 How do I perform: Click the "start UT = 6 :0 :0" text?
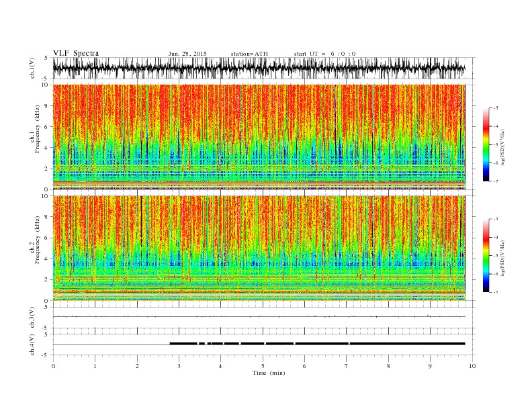[x=324, y=54]
